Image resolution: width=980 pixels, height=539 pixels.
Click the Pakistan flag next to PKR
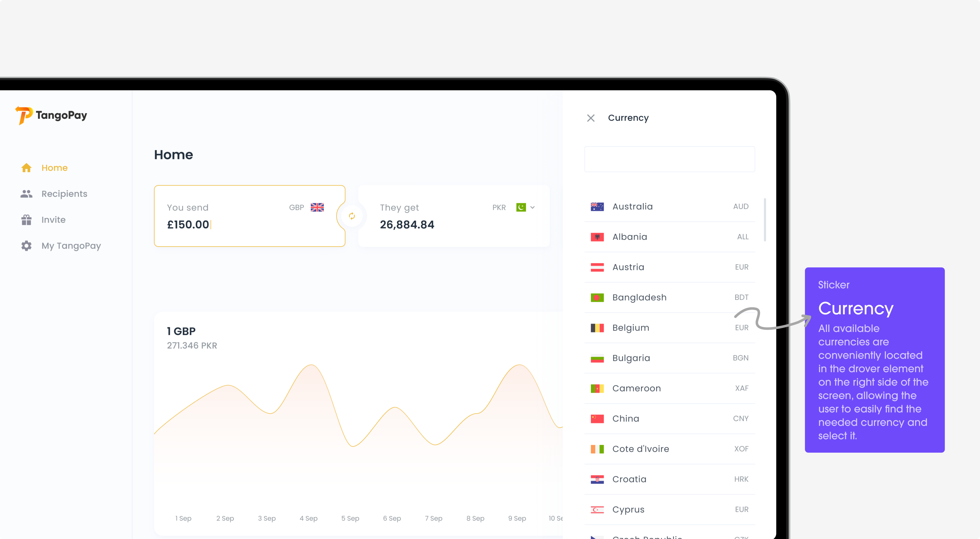click(x=521, y=207)
